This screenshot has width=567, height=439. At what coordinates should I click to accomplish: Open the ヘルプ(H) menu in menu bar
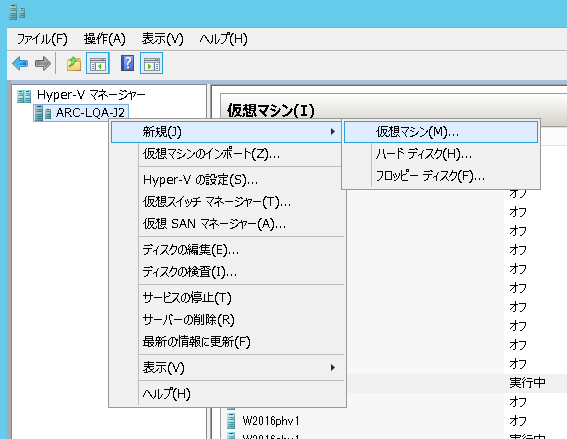click(x=223, y=39)
